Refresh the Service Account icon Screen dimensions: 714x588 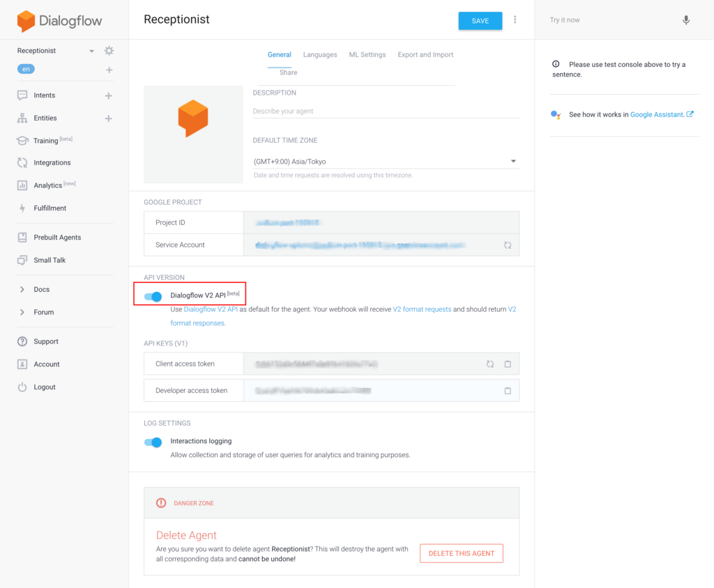[x=508, y=245]
